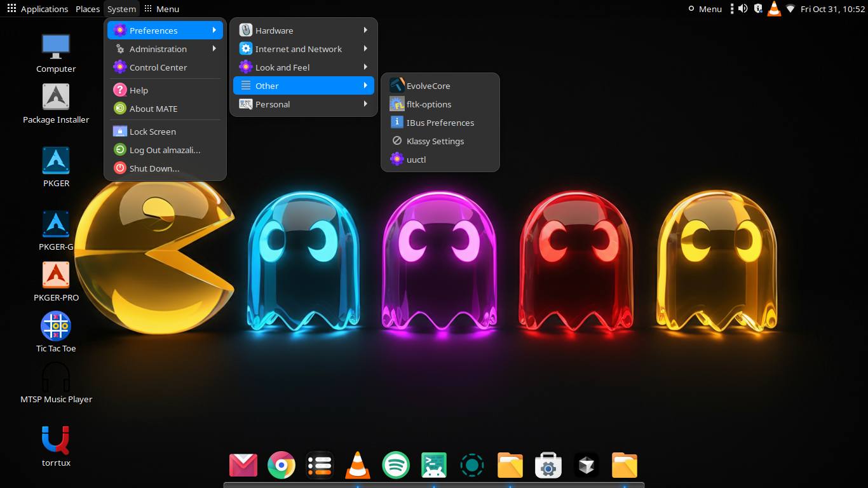Launch uuctl from the Other submenu
Viewport: 868px width, 488px height.
tap(440, 159)
